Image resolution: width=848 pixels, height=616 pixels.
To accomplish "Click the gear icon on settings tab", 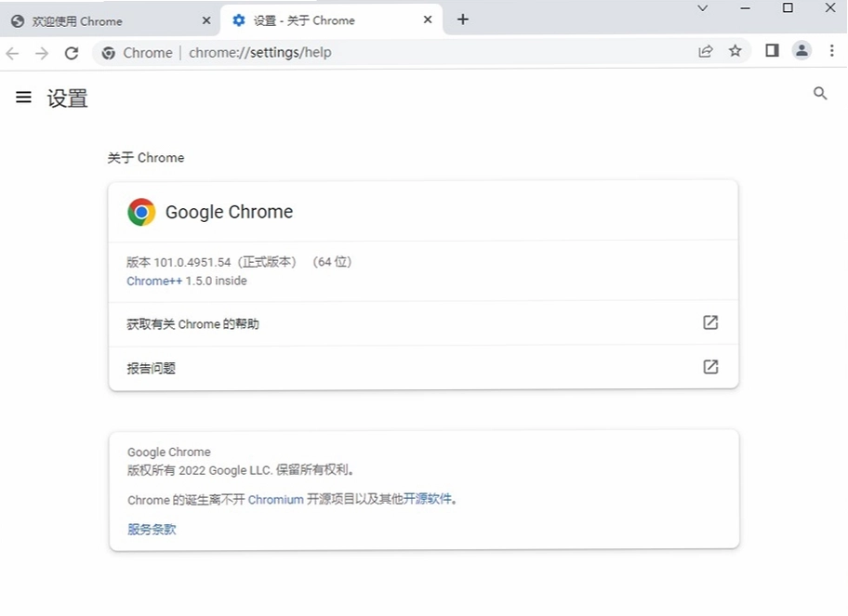I will [x=238, y=20].
